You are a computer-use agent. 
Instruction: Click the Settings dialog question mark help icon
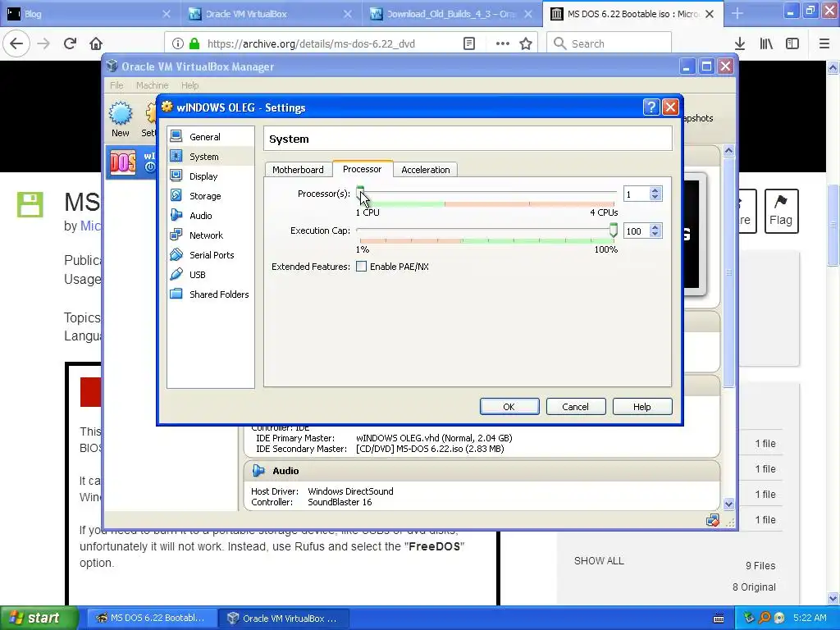pyautogui.click(x=651, y=107)
